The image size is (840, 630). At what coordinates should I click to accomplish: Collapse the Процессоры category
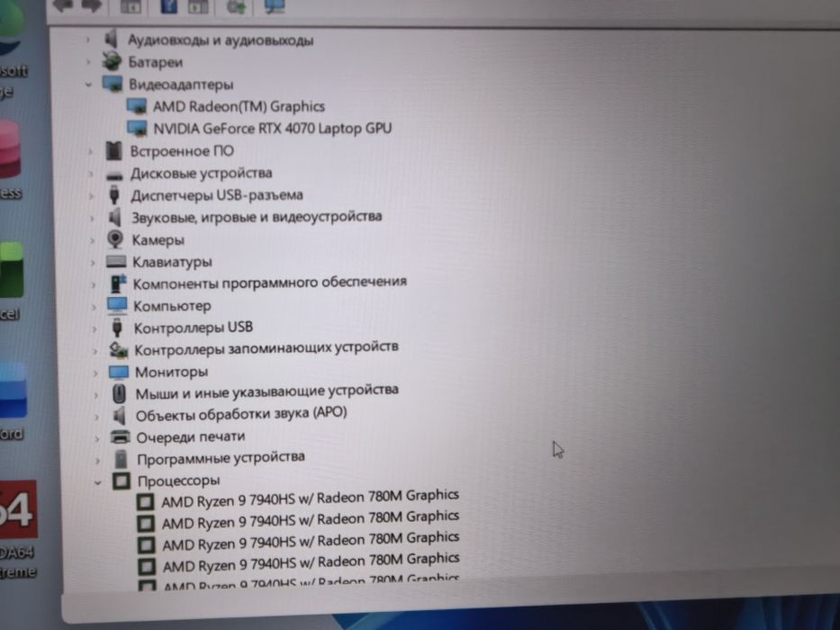(x=97, y=482)
